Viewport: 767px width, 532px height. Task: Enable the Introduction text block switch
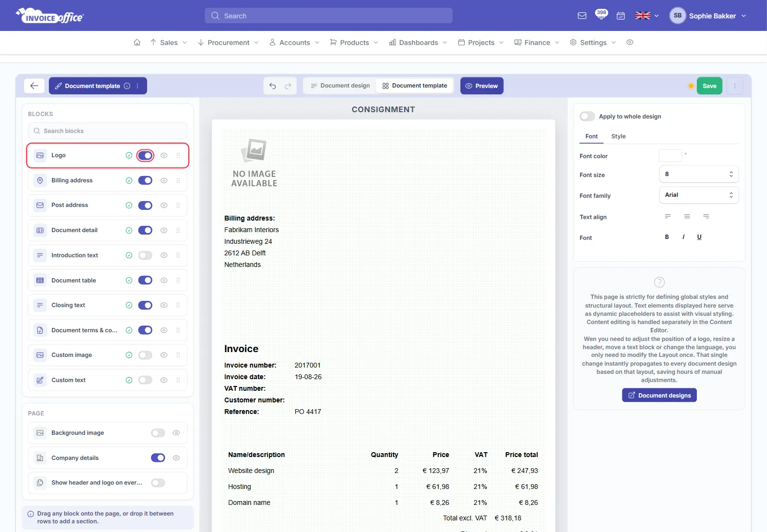145,255
